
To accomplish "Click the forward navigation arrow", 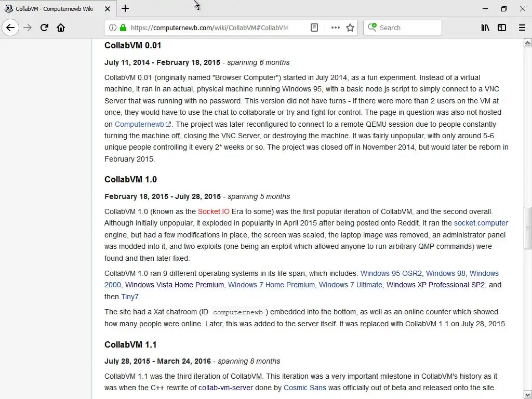I will click(28, 28).
